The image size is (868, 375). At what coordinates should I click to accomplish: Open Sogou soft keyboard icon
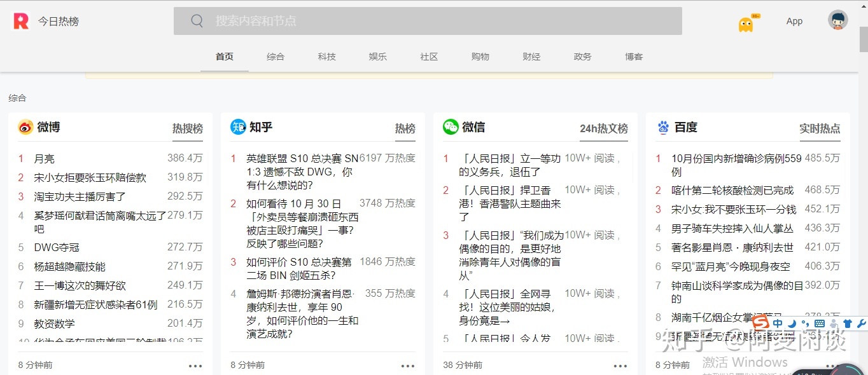pos(820,324)
